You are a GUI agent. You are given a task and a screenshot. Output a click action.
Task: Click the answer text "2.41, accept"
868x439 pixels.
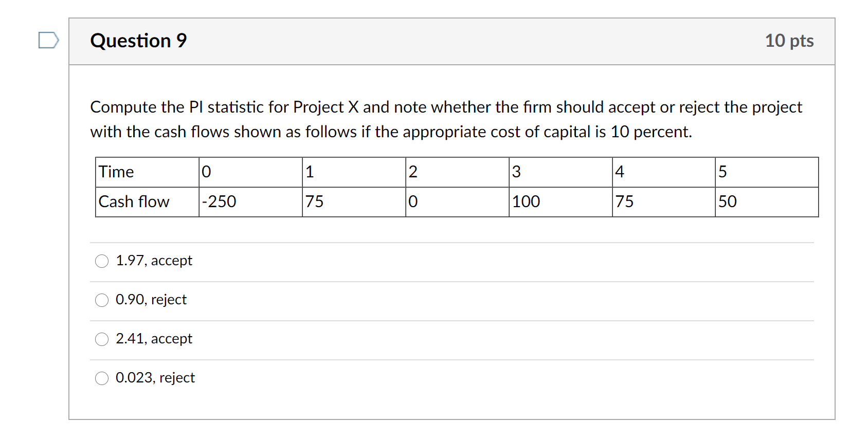point(154,339)
